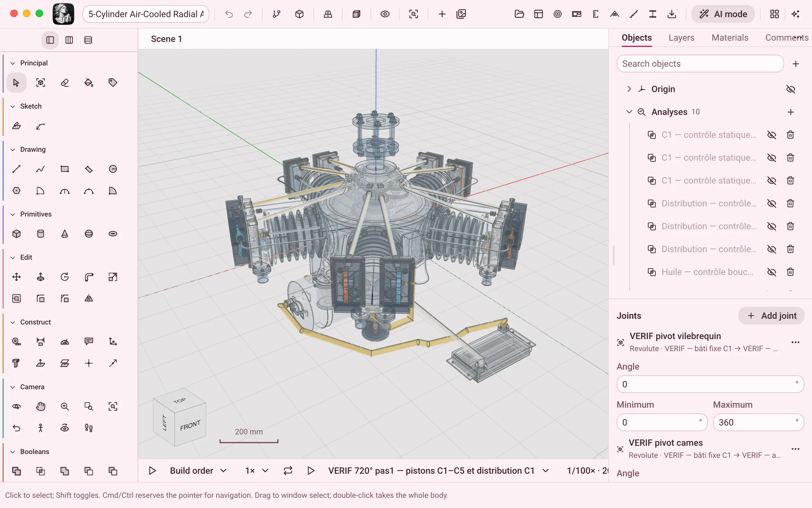Click the FRONT face of view cube
The height and width of the screenshot is (508, 812).
tap(190, 425)
